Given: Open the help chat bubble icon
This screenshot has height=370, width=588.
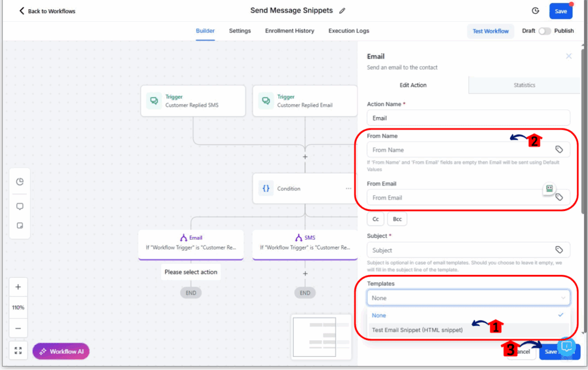Looking at the screenshot, I should (x=566, y=346).
